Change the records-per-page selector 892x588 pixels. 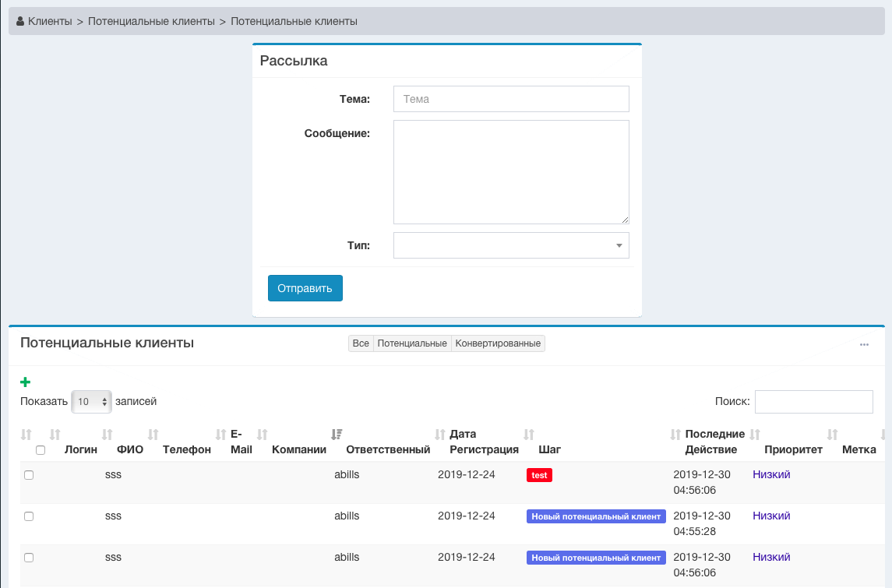91,402
